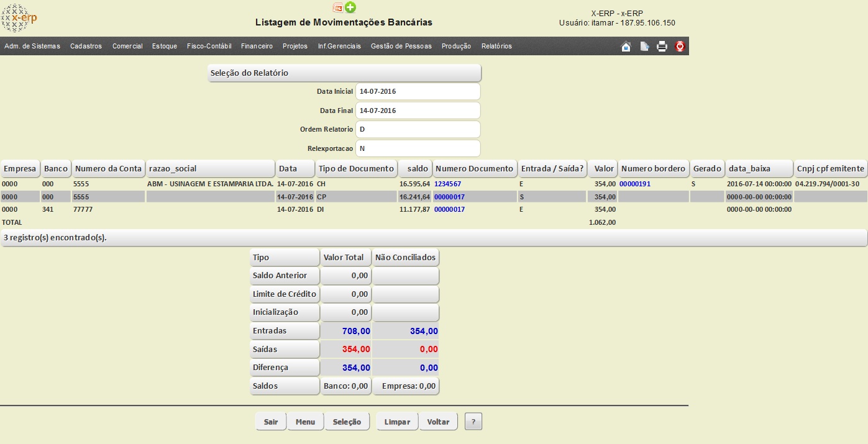This screenshot has width=868, height=444.
Task: Click the total value 1.062,00
Action: tap(603, 222)
